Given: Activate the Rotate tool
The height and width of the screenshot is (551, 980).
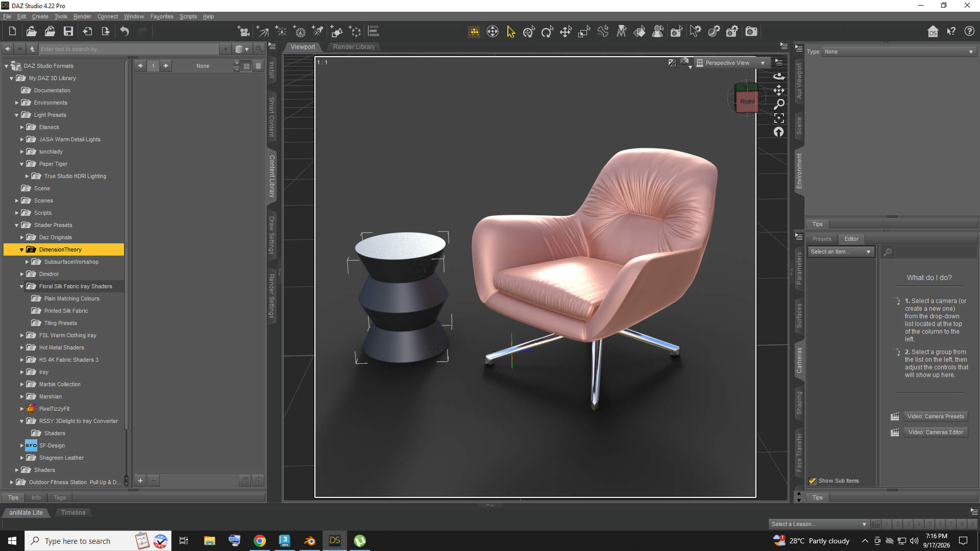Looking at the screenshot, I should [547, 32].
